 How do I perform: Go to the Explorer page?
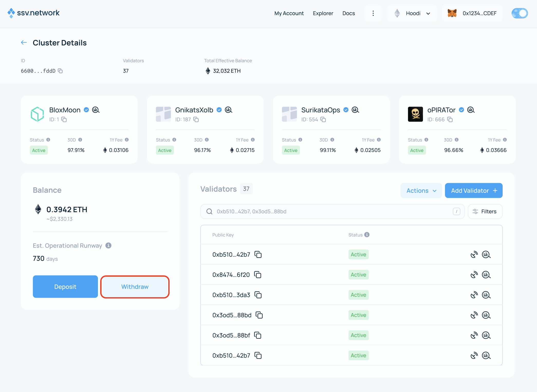coord(323,13)
